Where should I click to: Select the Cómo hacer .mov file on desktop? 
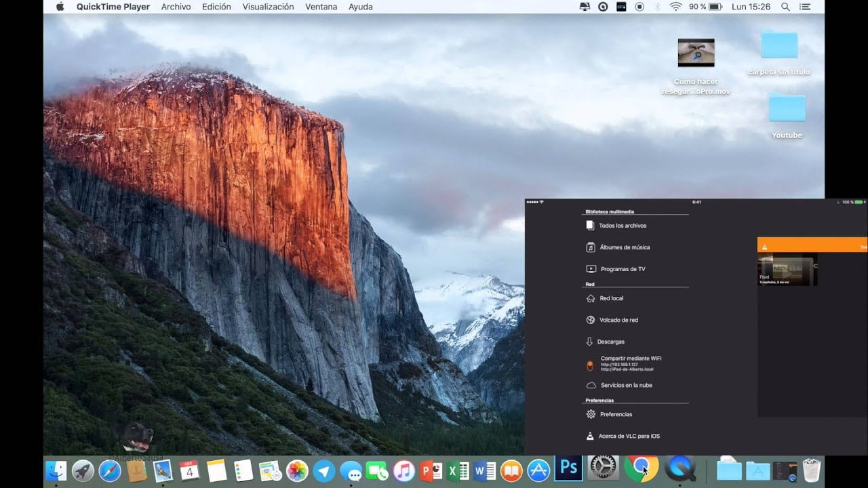pyautogui.click(x=696, y=66)
